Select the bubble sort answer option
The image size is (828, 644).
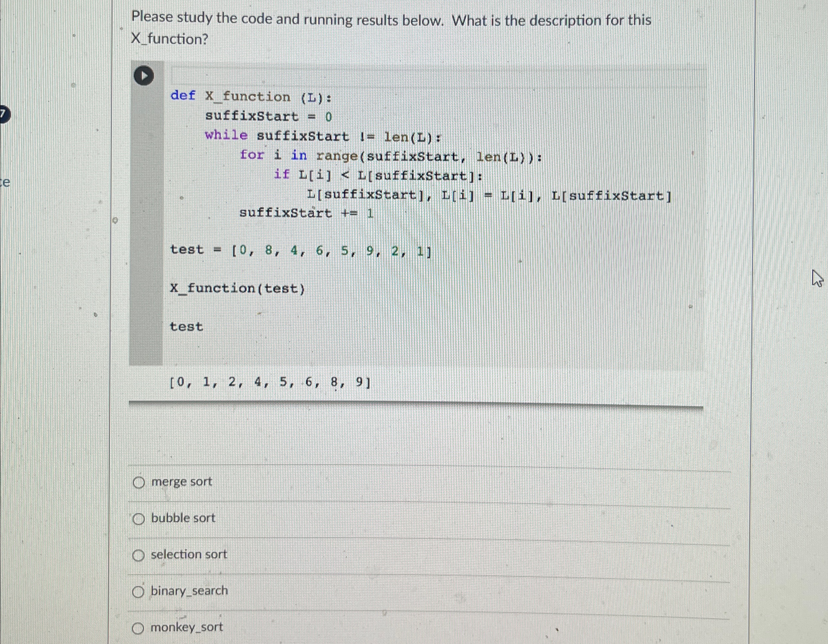pyautogui.click(x=139, y=518)
